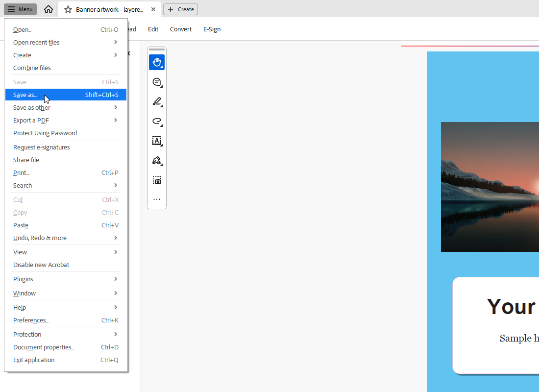This screenshot has height=392, width=539.
Task: Choose Open... from the menu
Action: coord(66,29)
